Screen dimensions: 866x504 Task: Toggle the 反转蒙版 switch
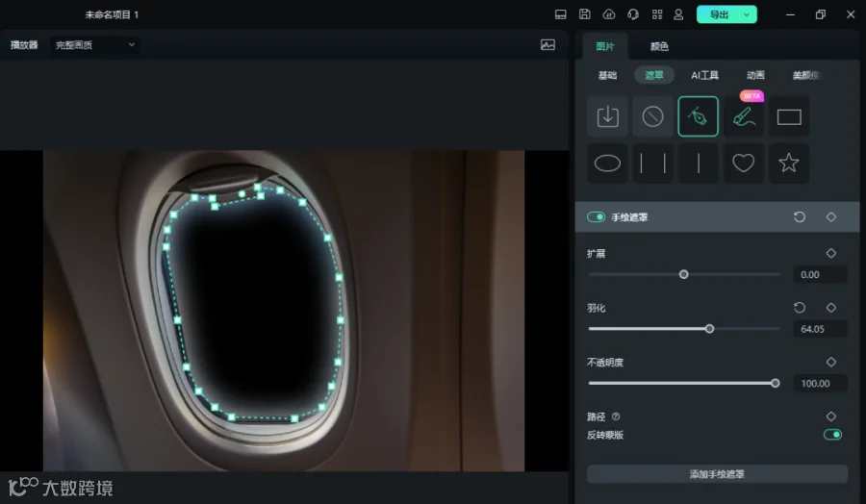832,435
